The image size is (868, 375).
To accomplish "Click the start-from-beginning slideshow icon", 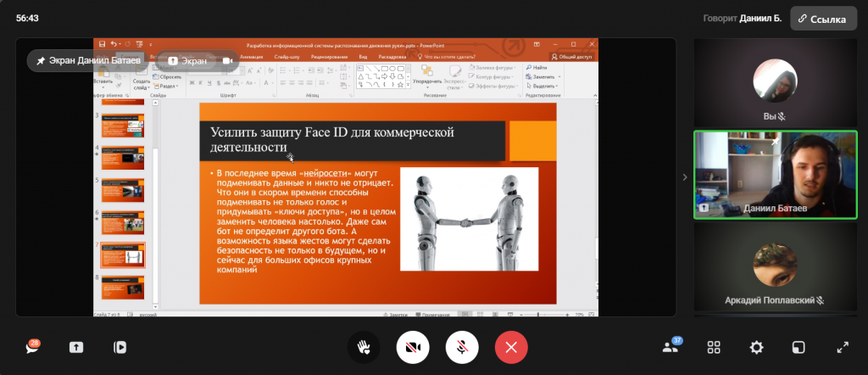I will point(140,44).
